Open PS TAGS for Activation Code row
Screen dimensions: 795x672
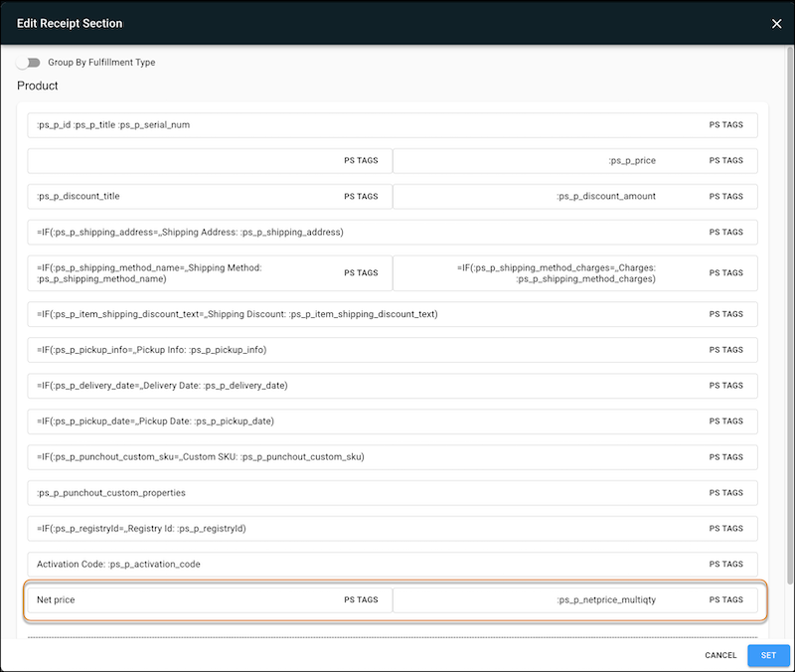point(725,564)
